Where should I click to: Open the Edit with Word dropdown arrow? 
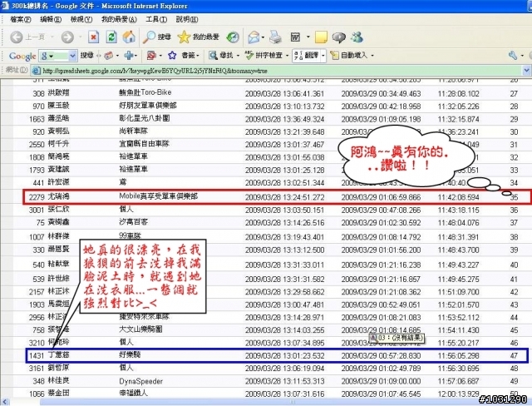(x=308, y=37)
